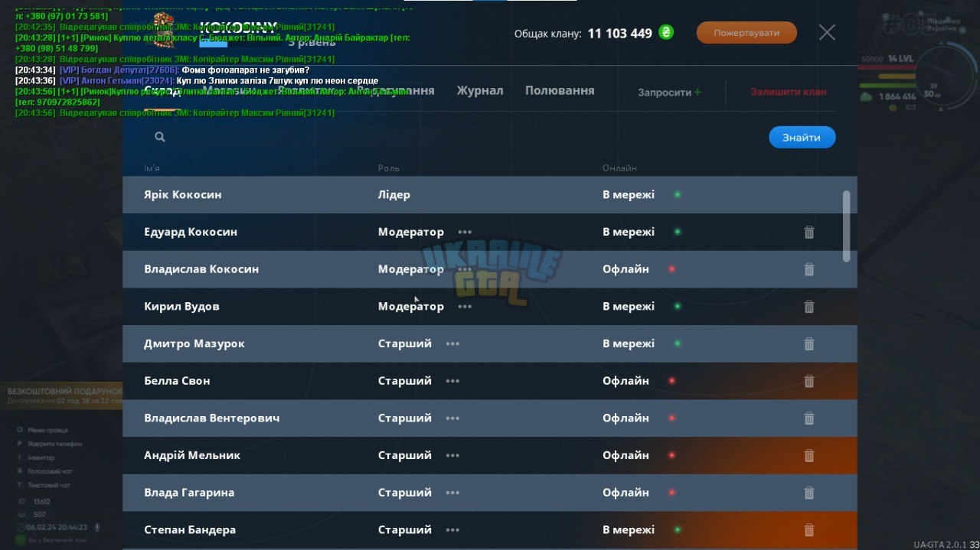The image size is (980, 550).
Task: Remove Степан Бандера using trash icon
Action: click(808, 530)
